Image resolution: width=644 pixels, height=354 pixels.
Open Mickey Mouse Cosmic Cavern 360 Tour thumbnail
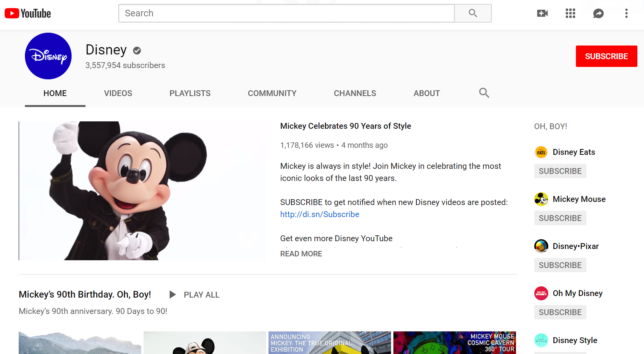pyautogui.click(x=454, y=343)
